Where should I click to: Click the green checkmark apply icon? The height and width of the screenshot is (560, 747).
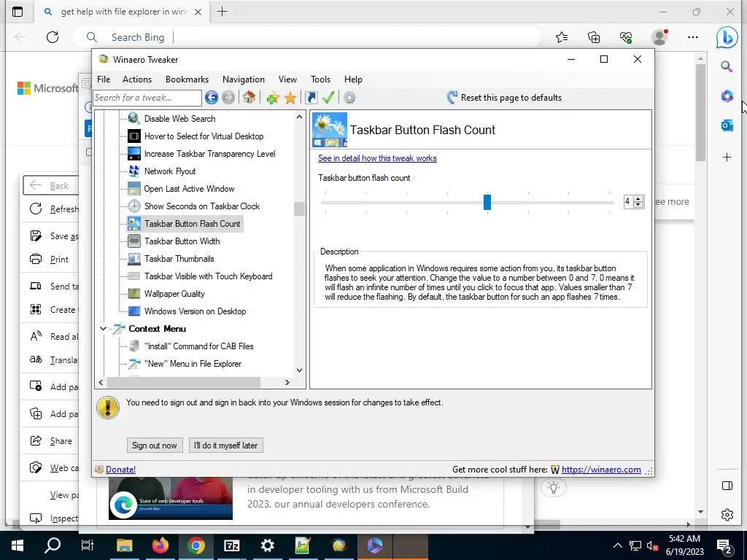[x=328, y=98]
